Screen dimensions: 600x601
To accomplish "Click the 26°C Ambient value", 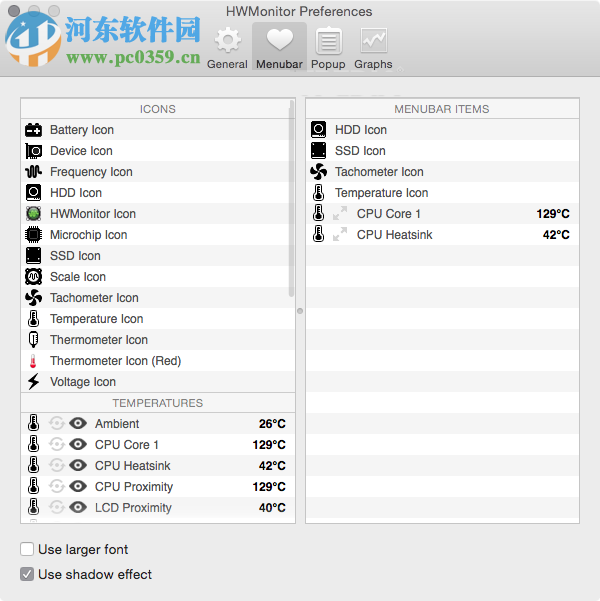I will pyautogui.click(x=272, y=424).
